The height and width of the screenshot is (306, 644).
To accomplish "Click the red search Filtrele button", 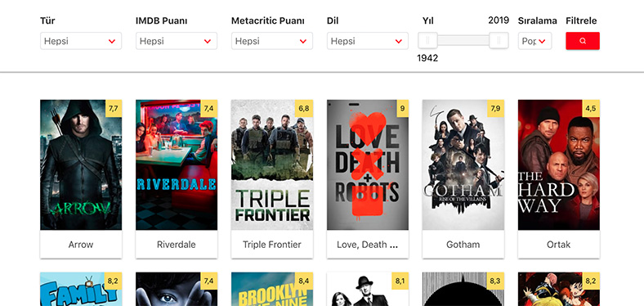I will pyautogui.click(x=583, y=41).
